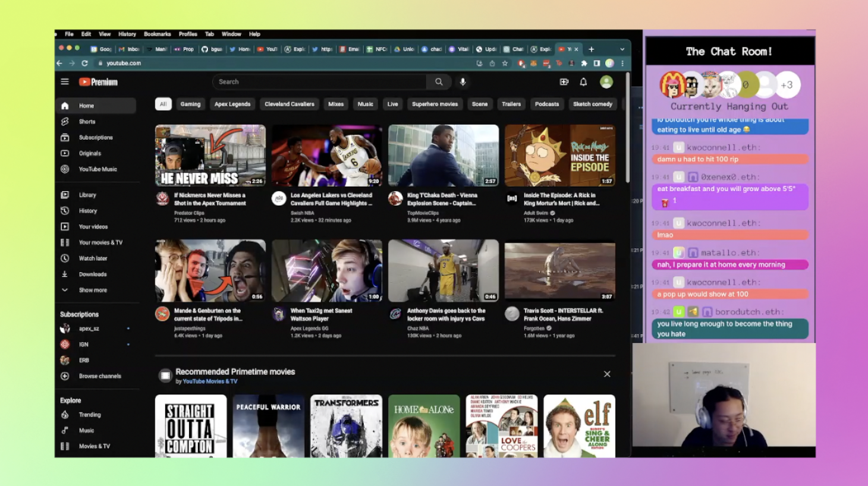Open the tab search dropdown chevron
The height and width of the screenshot is (486, 868).
click(622, 49)
